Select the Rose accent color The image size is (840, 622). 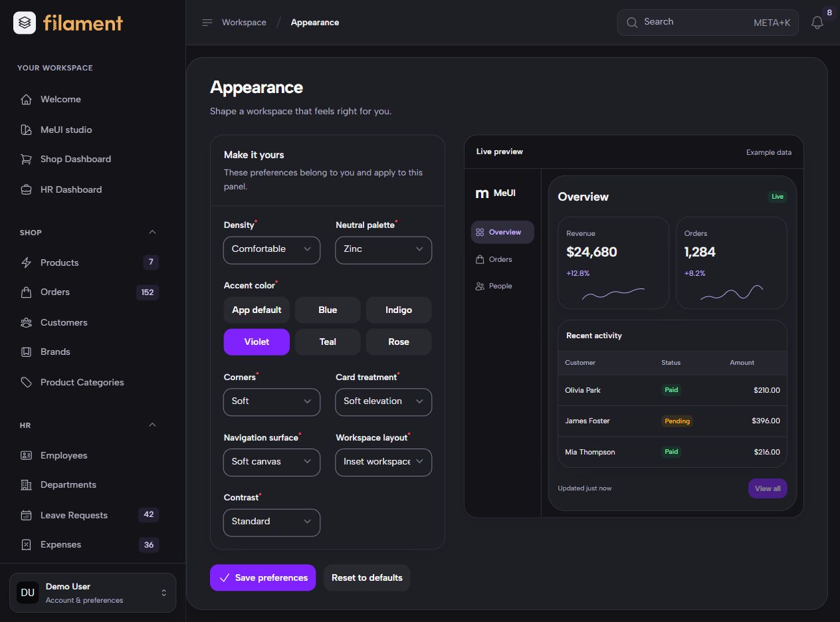pos(399,342)
